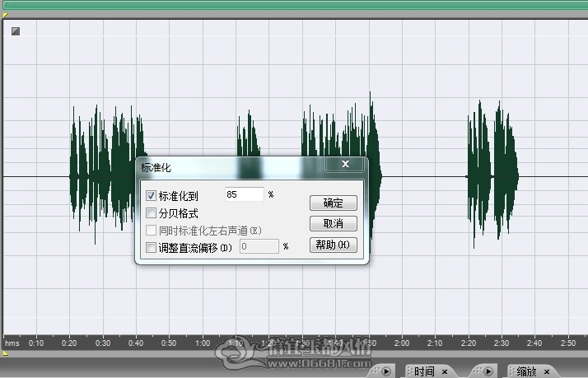This screenshot has height=378, width=588.
Task: Enable the 分贝格式 checkbox
Action: pyautogui.click(x=151, y=213)
